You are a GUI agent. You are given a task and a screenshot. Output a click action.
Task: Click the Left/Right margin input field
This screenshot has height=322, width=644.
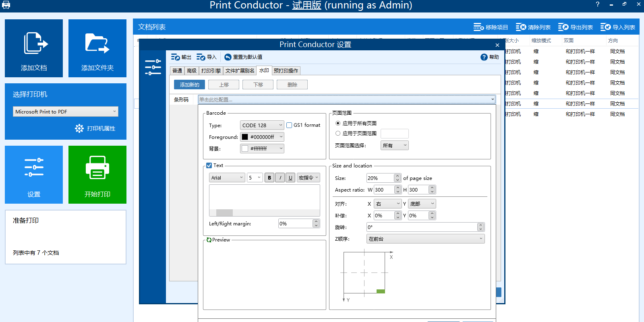[296, 223]
